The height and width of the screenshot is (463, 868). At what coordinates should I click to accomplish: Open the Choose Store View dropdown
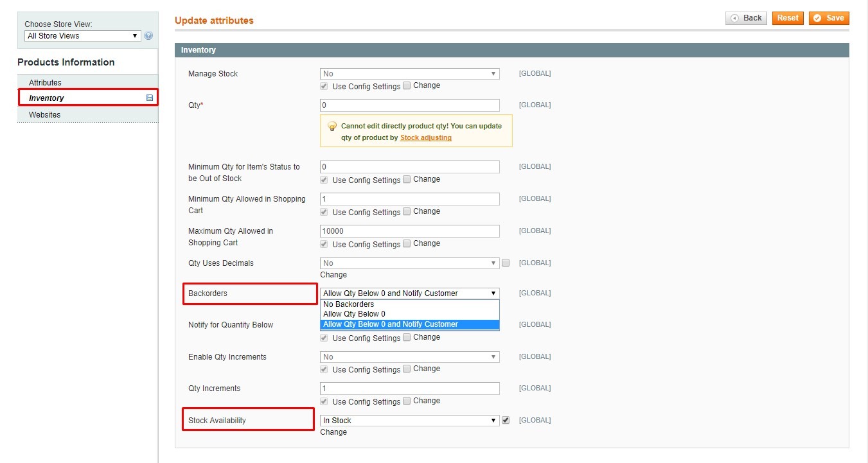(x=82, y=36)
